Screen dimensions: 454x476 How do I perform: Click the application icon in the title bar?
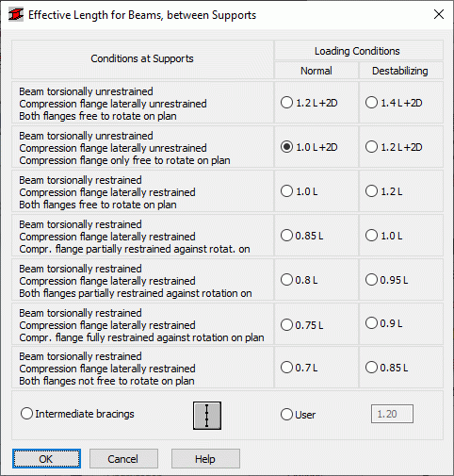16,14
